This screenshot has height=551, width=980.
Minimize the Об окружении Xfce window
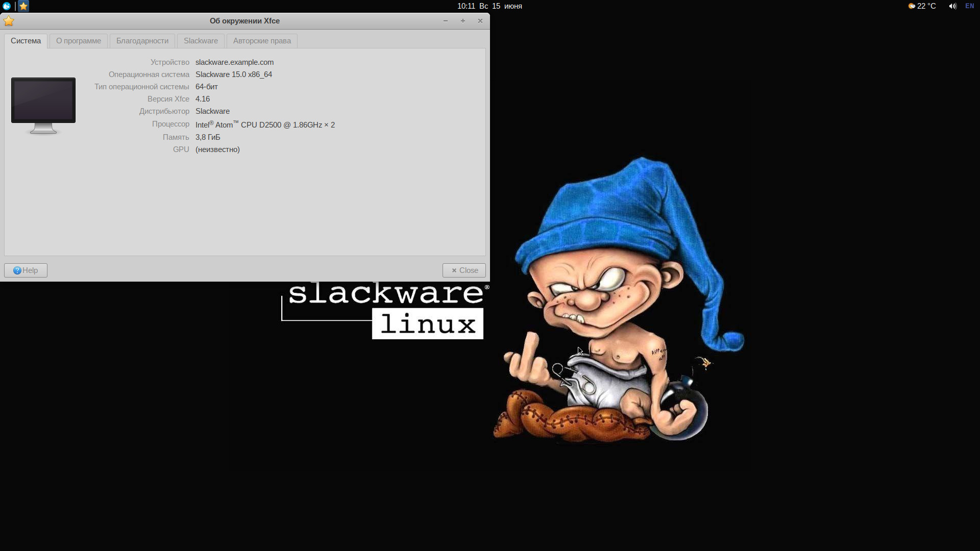[446, 21]
